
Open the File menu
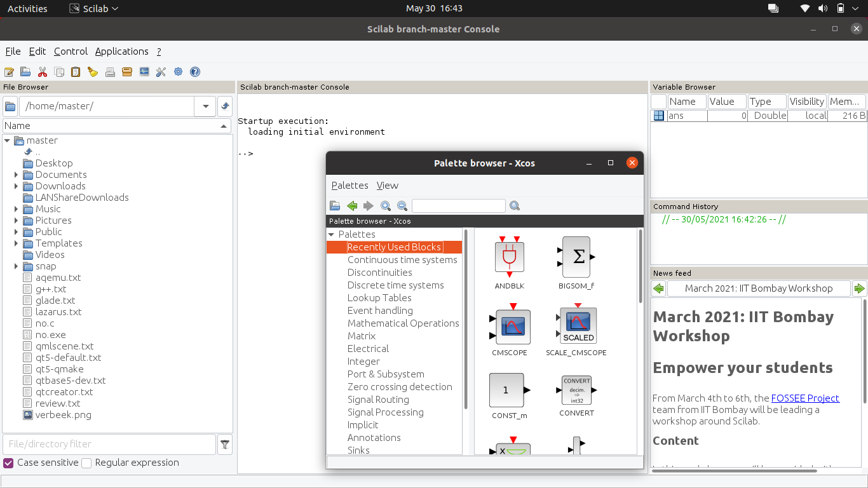tap(13, 51)
